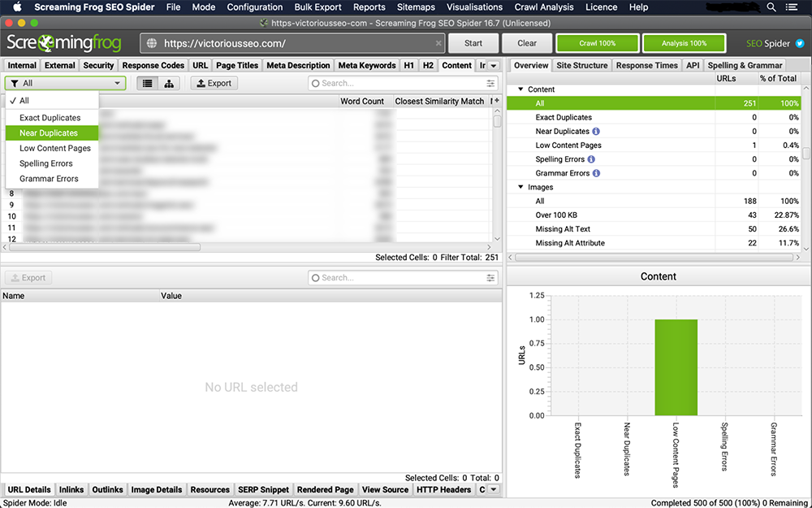This screenshot has height=508, width=812.
Task: Switch to the Internal tab
Action: [x=22, y=65]
